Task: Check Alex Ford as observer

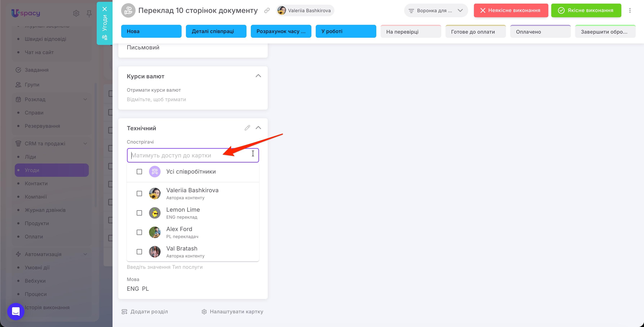Action: coord(139,232)
